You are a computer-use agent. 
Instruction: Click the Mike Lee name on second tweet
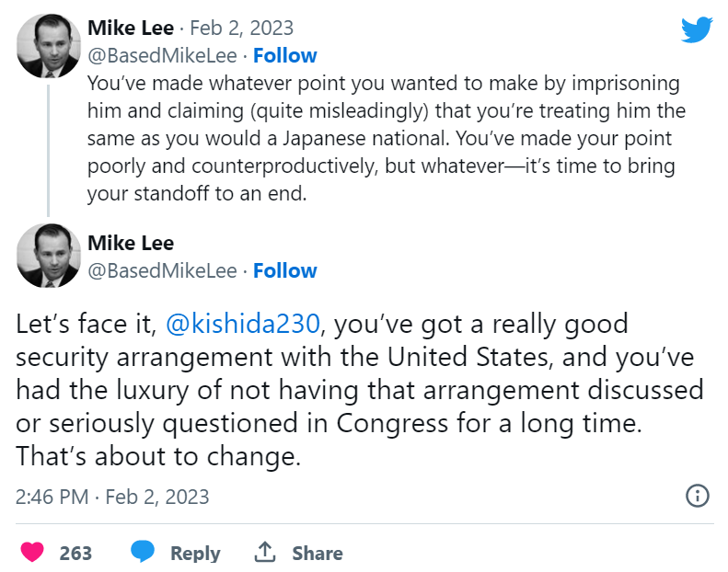[x=131, y=243]
